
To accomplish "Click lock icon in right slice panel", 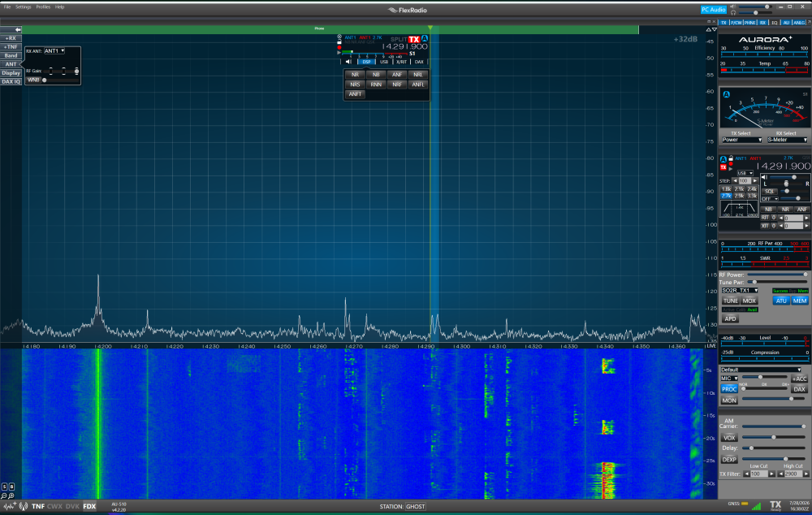I will point(731,158).
